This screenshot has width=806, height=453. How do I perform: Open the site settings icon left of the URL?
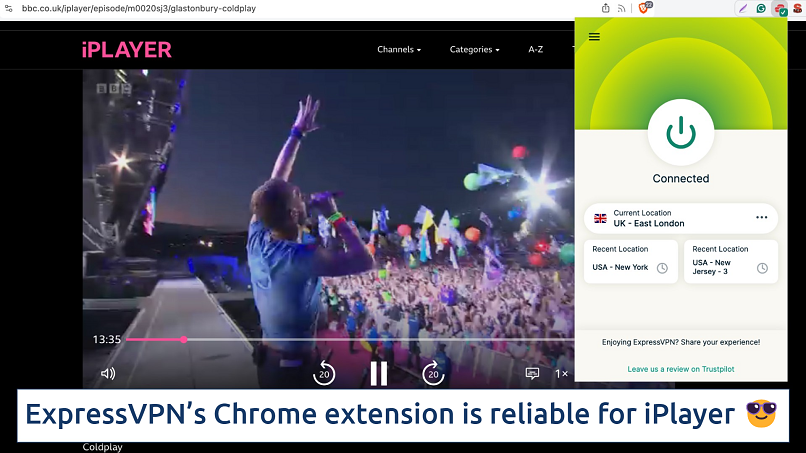coord(9,8)
